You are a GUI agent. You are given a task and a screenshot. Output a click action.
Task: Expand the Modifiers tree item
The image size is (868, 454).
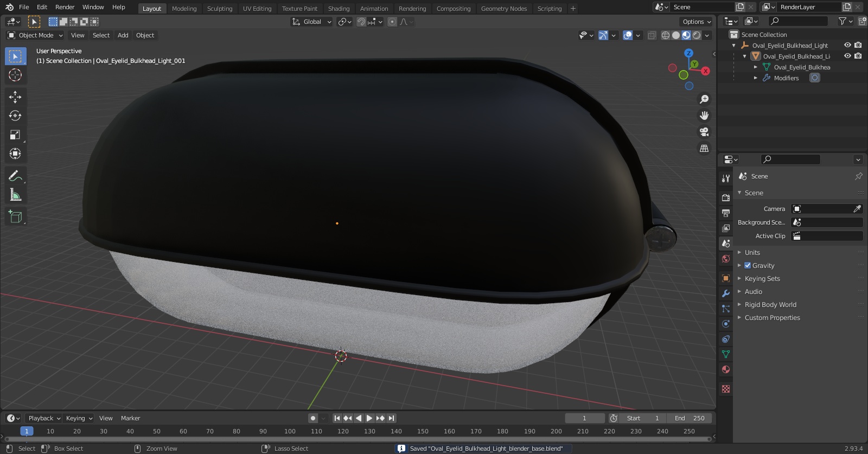(x=756, y=78)
